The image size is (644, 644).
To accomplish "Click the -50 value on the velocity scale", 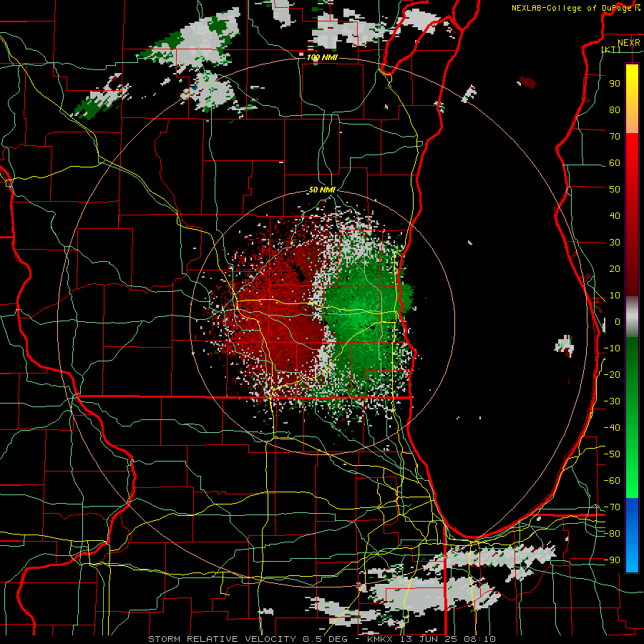I will point(612,454).
